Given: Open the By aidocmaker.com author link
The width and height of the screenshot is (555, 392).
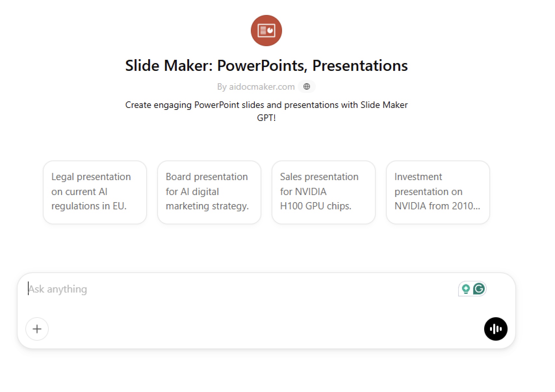Looking at the screenshot, I should click(256, 87).
